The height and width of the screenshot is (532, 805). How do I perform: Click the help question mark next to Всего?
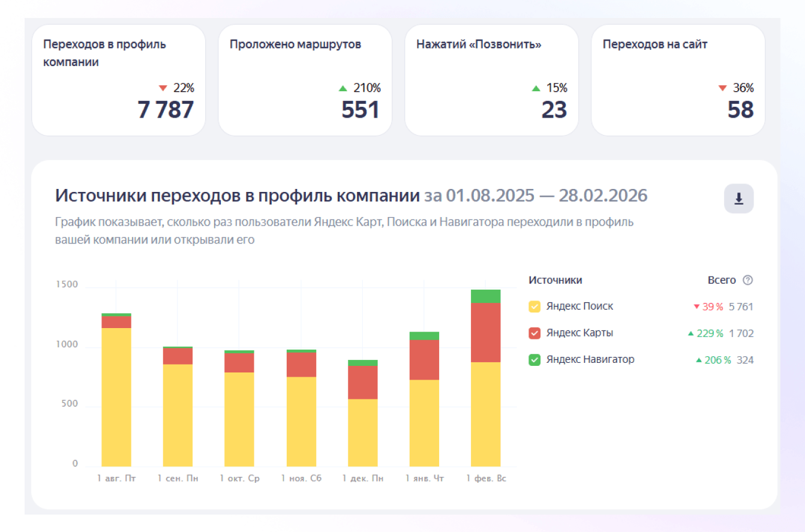point(747,280)
